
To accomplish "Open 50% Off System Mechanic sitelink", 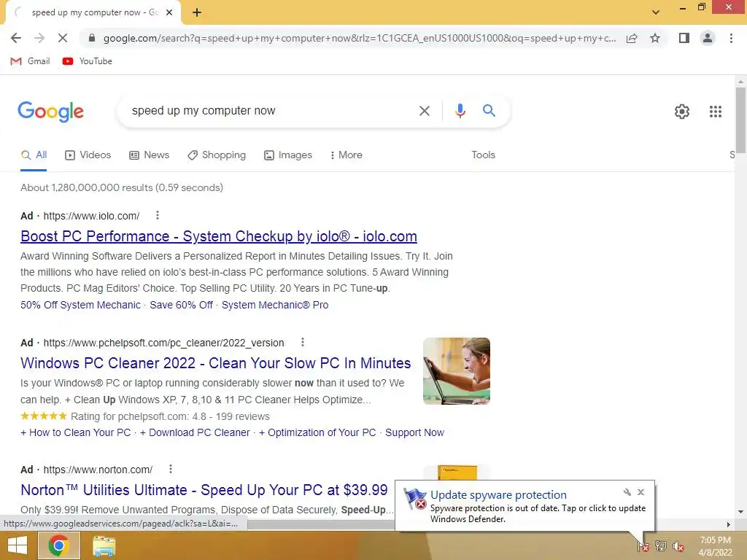I will tap(80, 305).
